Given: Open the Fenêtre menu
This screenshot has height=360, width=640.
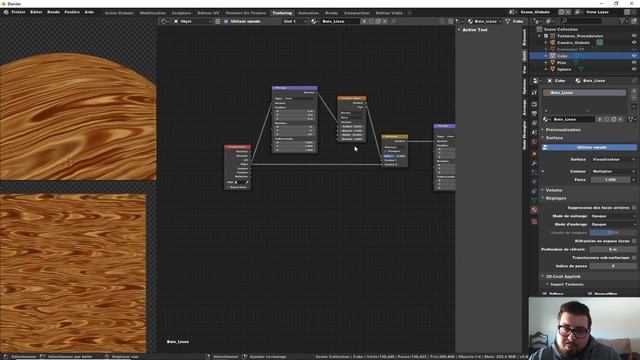Looking at the screenshot, I should 72,12.
